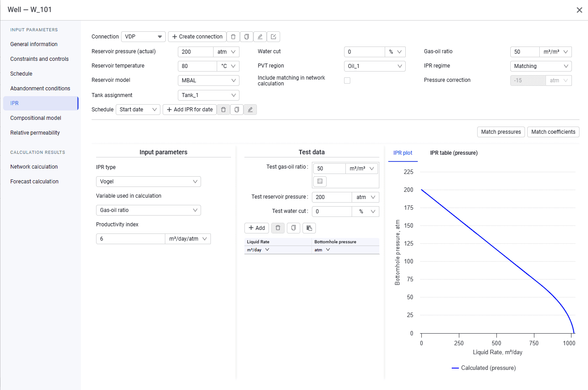
Task: Toggle the Calculated (pressure) legend entry
Action: click(x=483, y=368)
